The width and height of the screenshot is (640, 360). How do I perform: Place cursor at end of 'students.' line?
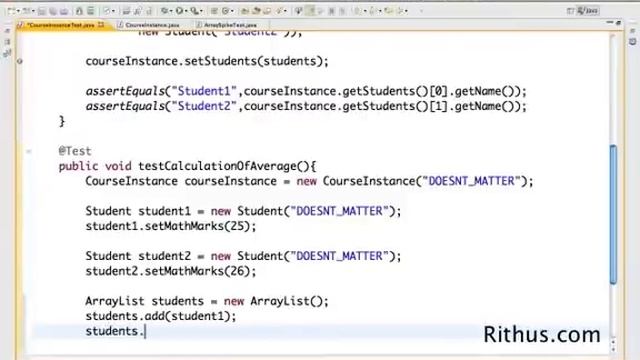(x=145, y=331)
